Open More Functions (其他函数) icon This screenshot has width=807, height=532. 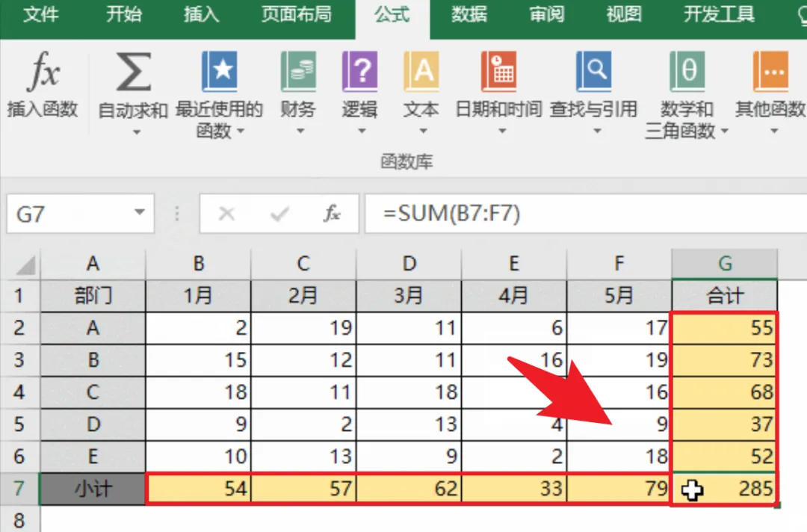coord(770,72)
